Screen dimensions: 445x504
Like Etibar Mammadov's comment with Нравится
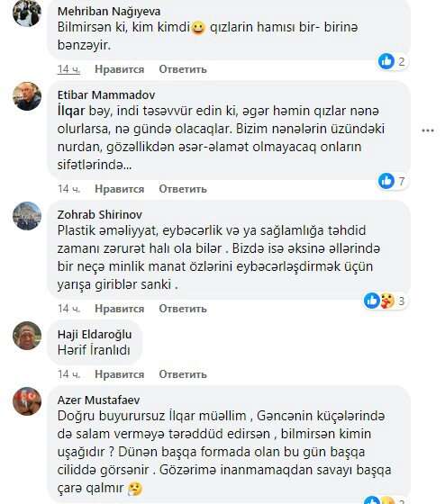[x=120, y=189]
